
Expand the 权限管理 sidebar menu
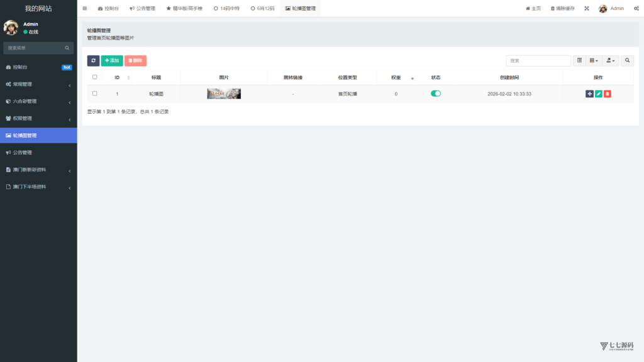coord(38,118)
